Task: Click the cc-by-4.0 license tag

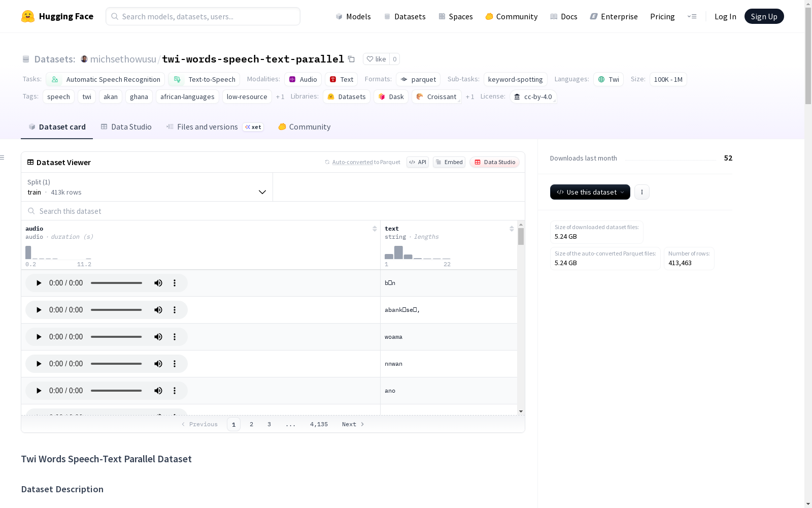Action: pyautogui.click(x=533, y=97)
